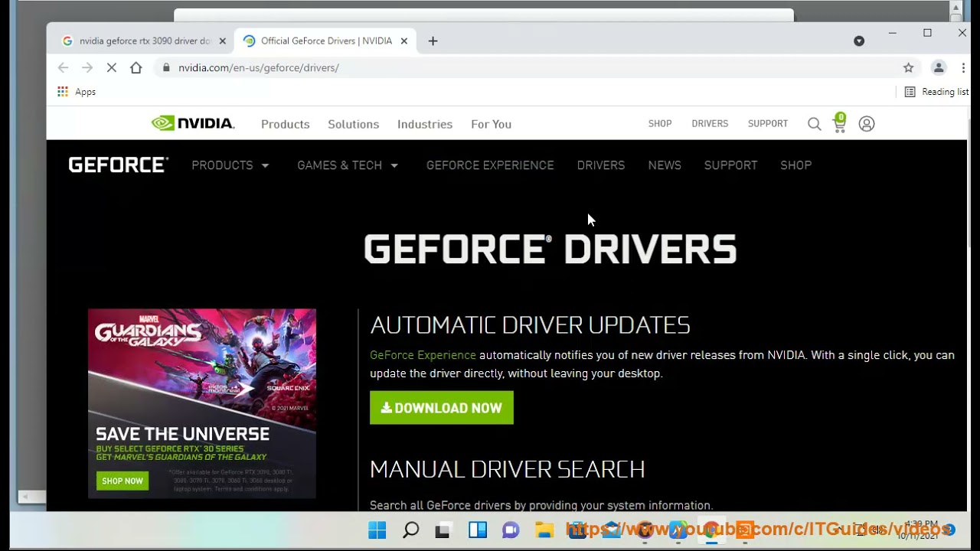Close the nvidia geforce rtx 3090 Google tab
The width and height of the screenshot is (980, 551).
222,41
